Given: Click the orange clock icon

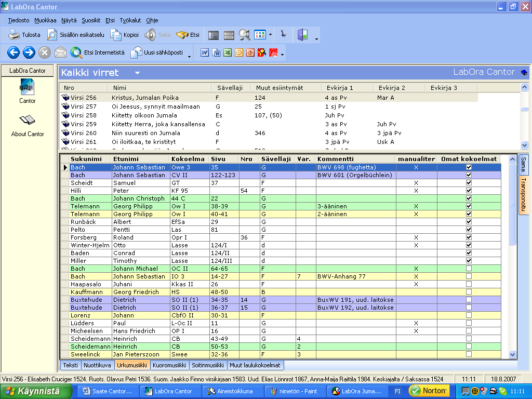Looking at the screenshot, I should pos(239,52).
